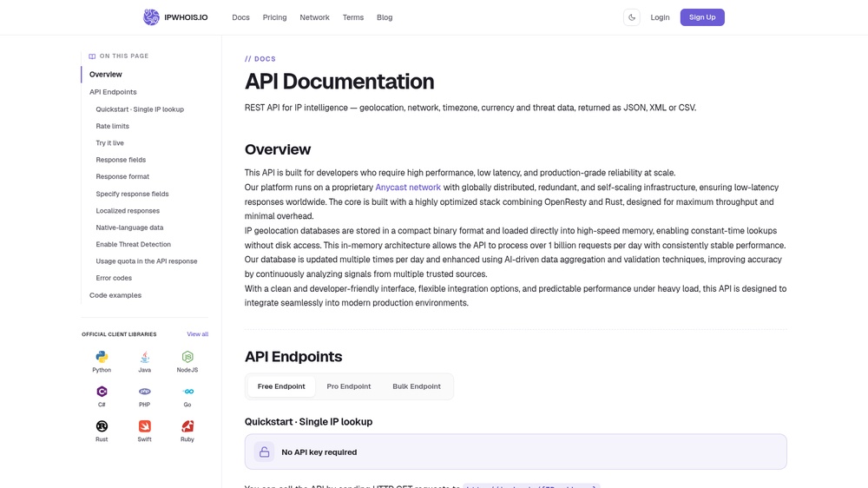Open Network in the top navigation
Screen dimensions: 868x488
[314, 17]
